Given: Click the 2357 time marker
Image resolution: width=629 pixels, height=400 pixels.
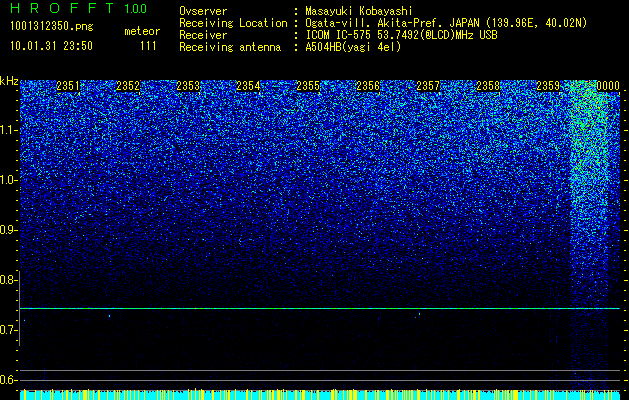Looking at the screenshot, I should tap(428, 86).
